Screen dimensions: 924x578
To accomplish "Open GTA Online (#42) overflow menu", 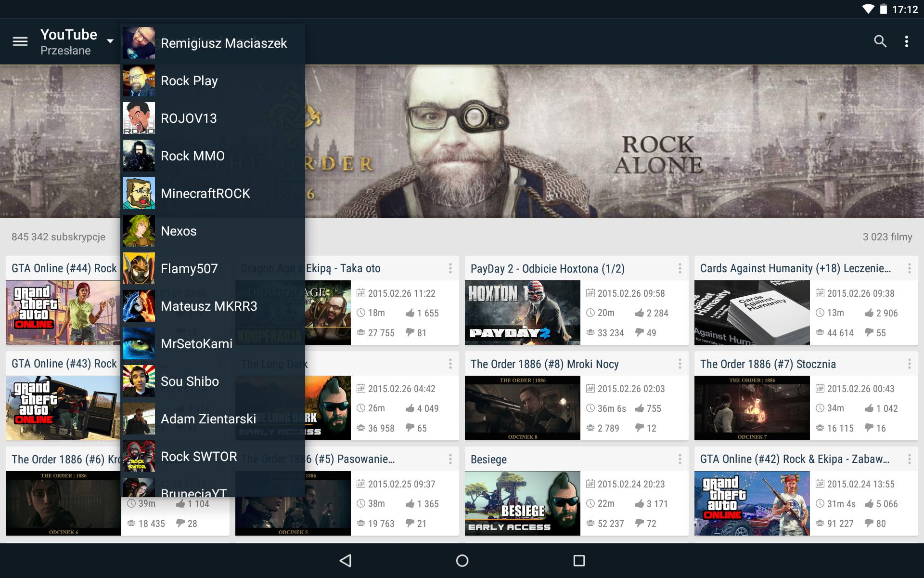I will tap(910, 459).
